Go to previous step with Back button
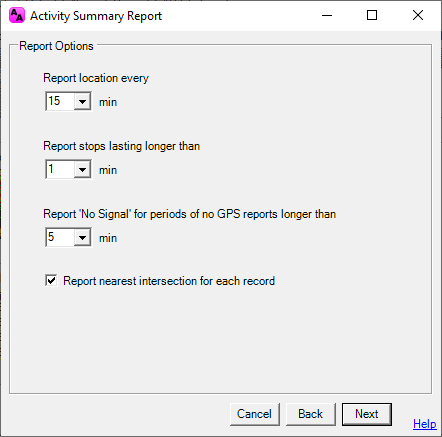Screen dimensions: 442x437 point(311,414)
